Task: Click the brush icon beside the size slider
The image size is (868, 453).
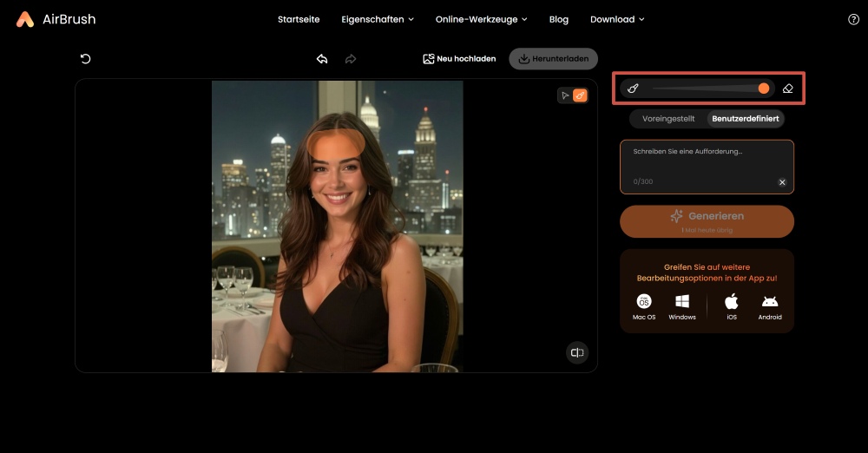Action: click(633, 89)
